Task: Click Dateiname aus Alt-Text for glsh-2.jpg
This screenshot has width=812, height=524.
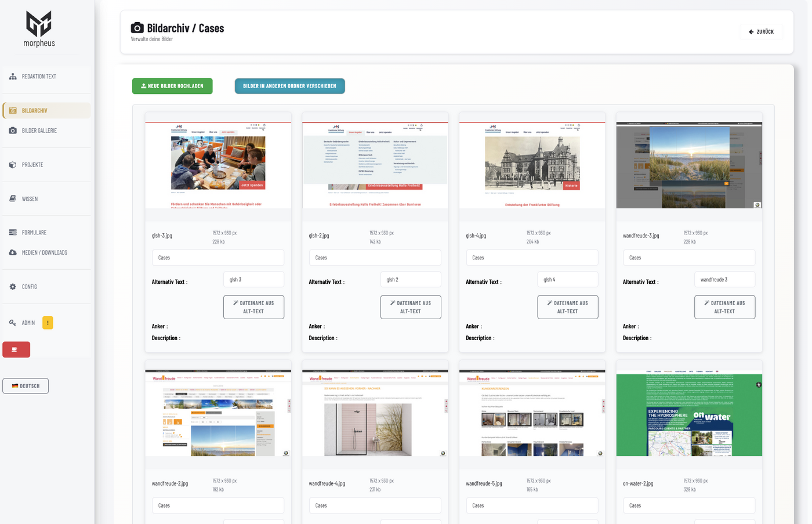Action: tap(411, 307)
